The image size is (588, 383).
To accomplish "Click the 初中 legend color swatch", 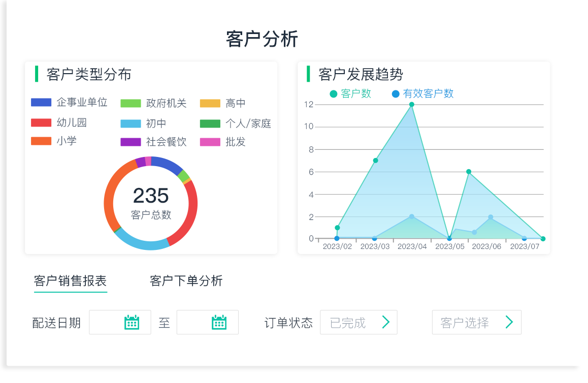I will [x=130, y=123].
